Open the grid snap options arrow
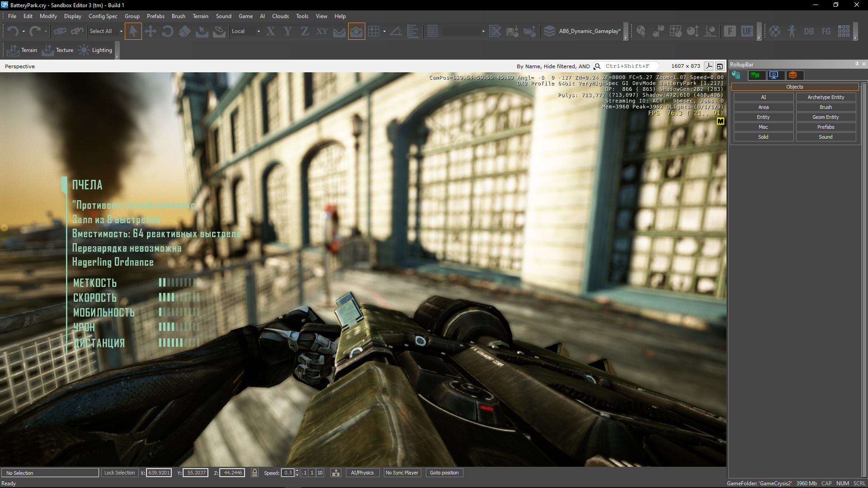 (x=384, y=31)
